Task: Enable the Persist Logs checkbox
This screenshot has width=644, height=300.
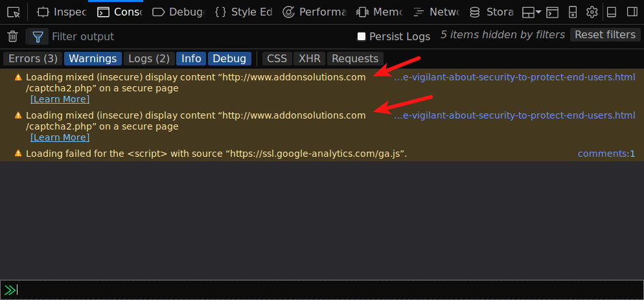Action: (x=362, y=36)
